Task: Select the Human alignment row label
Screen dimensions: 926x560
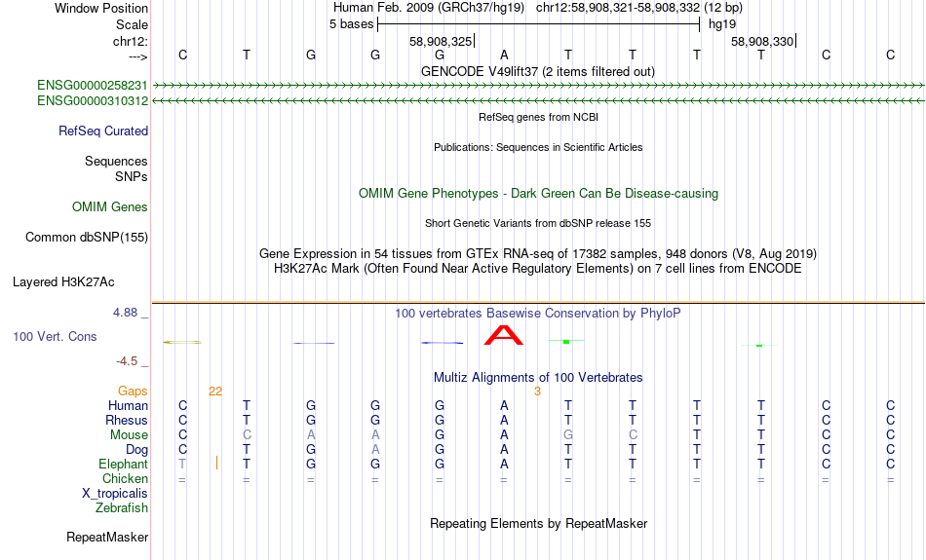Action: click(128, 405)
